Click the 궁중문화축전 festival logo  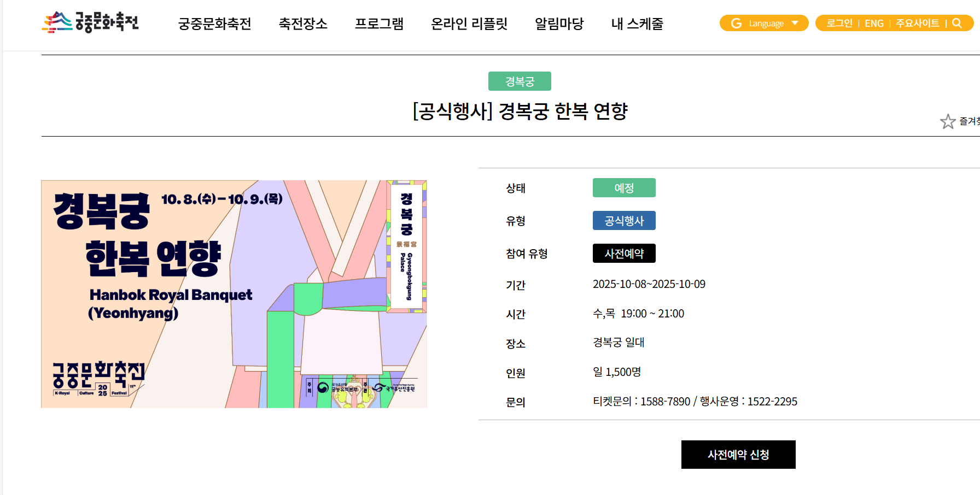[89, 22]
